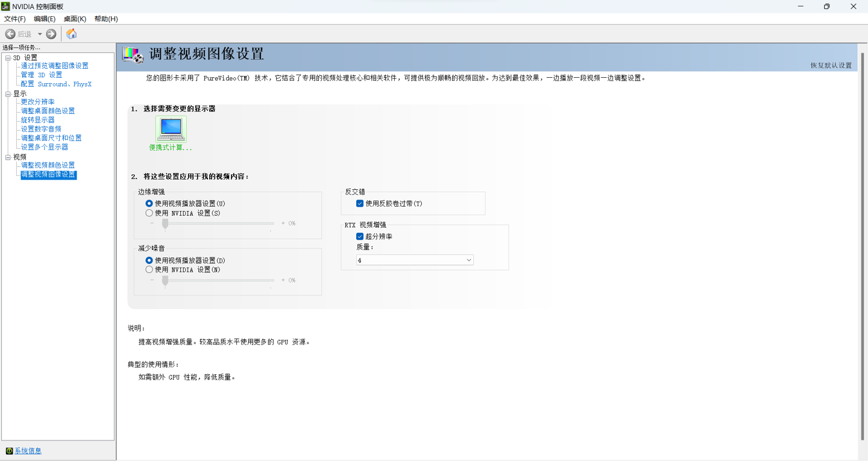Toggle the 使用反胶卷过带 checkbox
This screenshot has width=868, height=461.
360,204
